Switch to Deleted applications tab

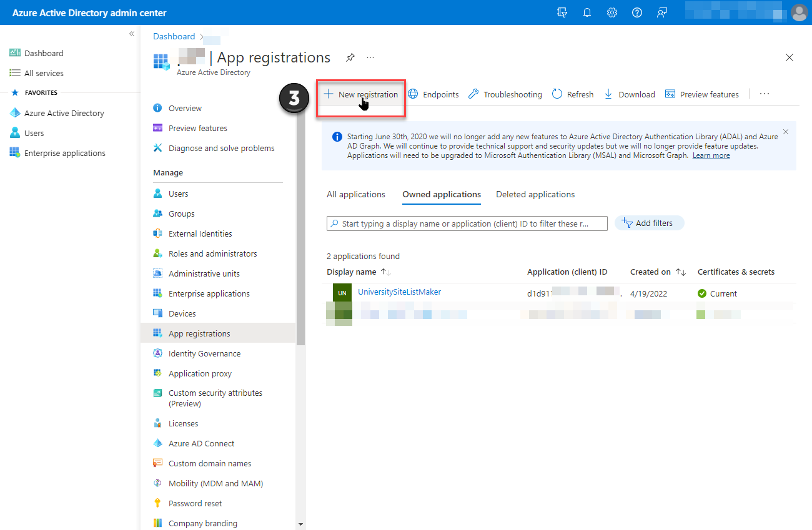pyautogui.click(x=535, y=194)
